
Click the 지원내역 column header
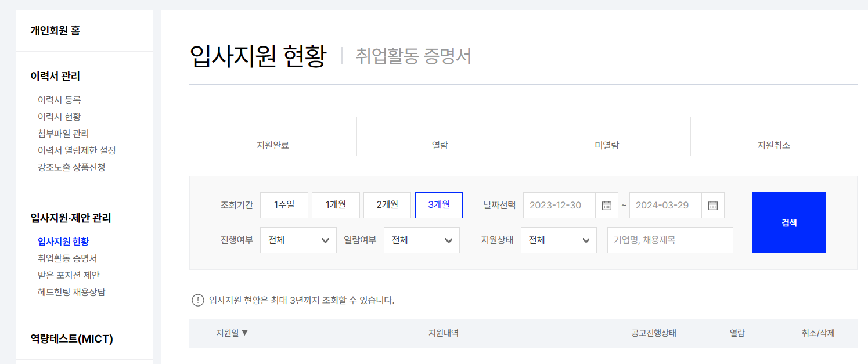(x=444, y=333)
